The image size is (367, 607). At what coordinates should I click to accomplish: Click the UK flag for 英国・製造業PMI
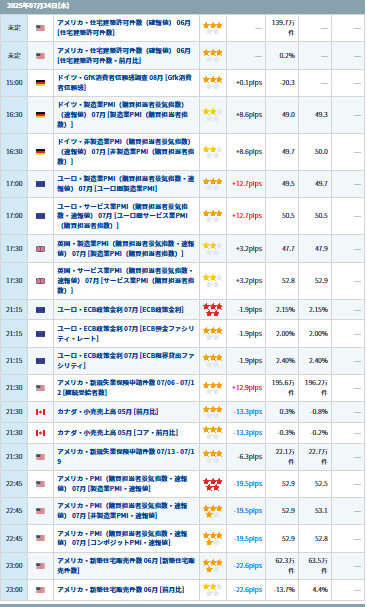point(40,249)
